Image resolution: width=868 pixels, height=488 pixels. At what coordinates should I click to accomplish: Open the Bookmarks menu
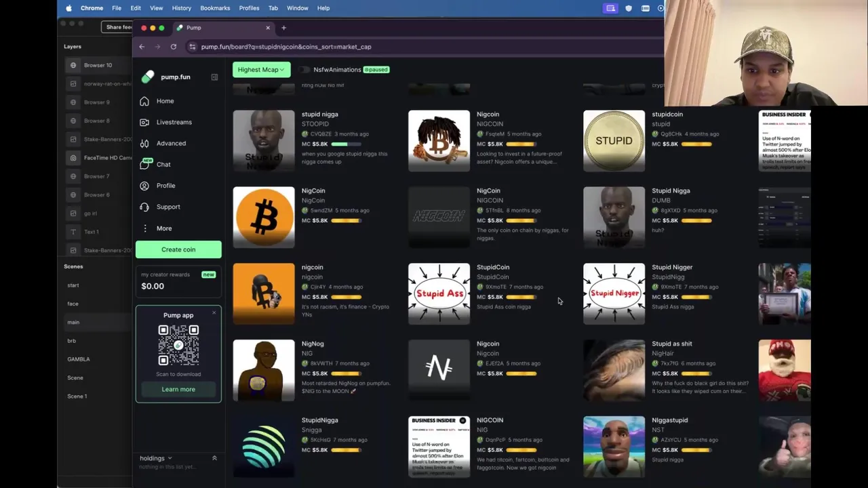pos(215,8)
